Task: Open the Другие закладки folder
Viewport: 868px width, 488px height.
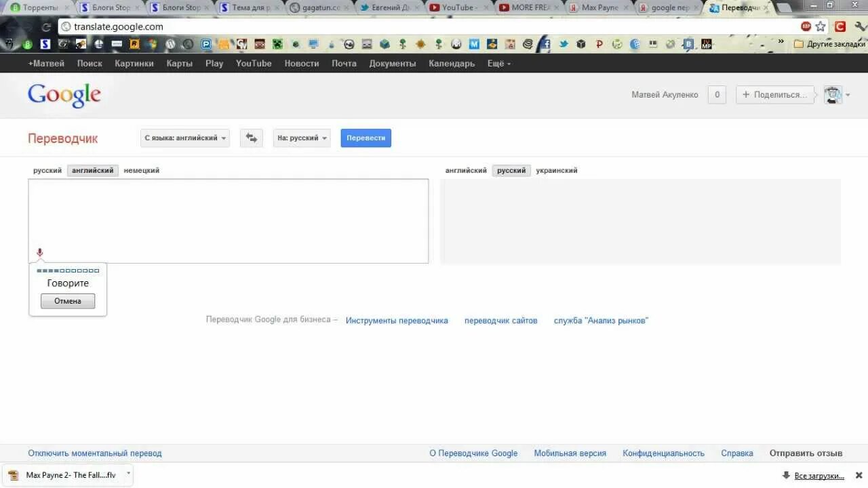Action: pyautogui.click(x=830, y=44)
